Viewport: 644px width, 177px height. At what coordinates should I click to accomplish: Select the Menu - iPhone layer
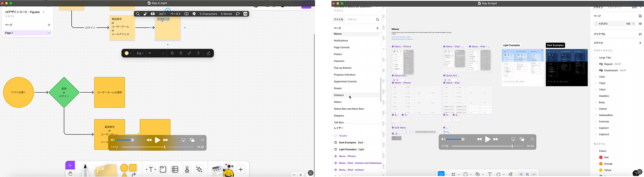point(347,156)
